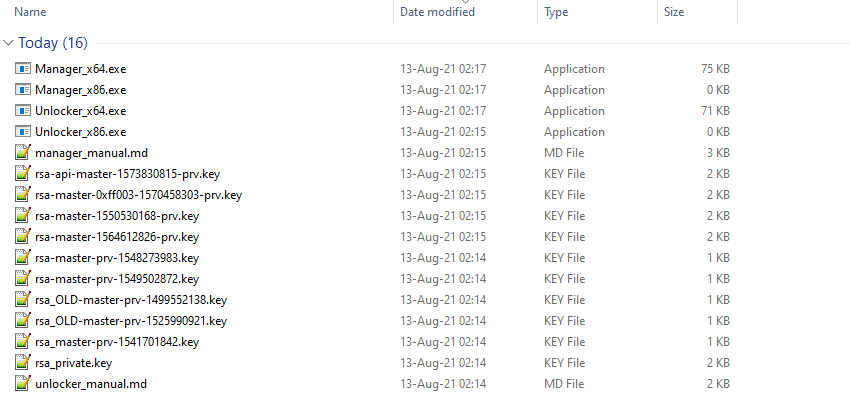Click the manager_manual.md file icon
This screenshot has height=400, width=850.
[24, 153]
